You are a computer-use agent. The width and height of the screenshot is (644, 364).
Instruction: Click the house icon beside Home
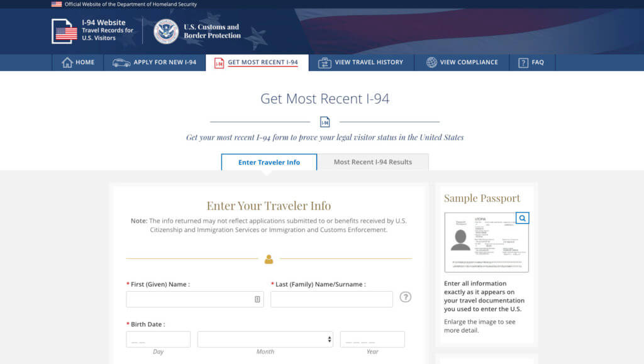pos(67,63)
